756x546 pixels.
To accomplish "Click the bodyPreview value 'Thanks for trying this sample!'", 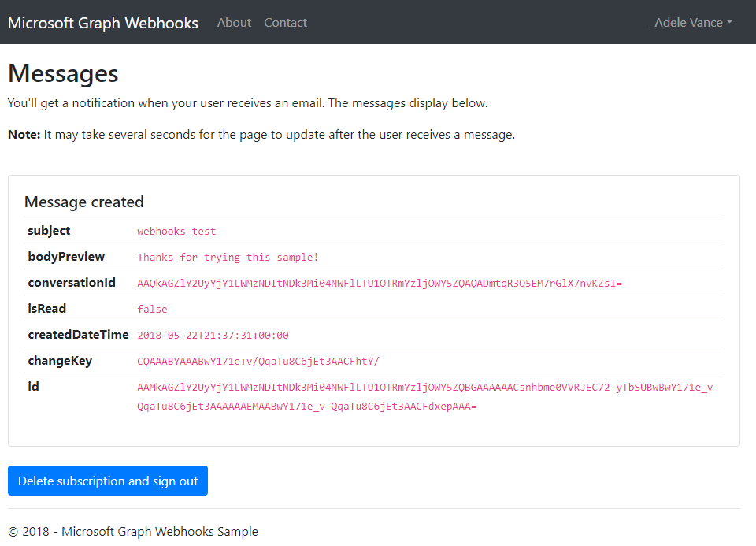I will (228, 257).
